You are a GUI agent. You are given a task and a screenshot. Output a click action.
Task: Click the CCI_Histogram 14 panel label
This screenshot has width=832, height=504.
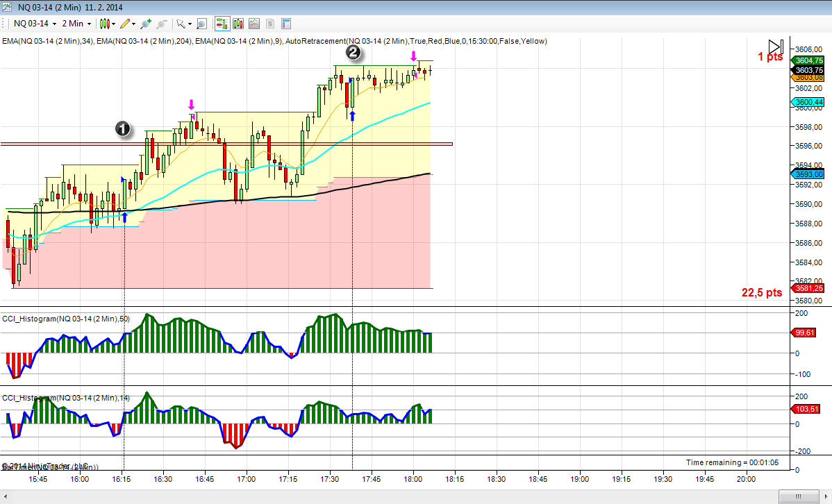pos(66,398)
